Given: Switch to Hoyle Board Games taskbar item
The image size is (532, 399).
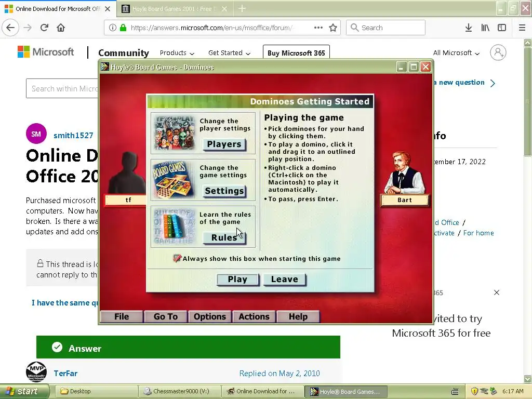Looking at the screenshot, I should tap(345, 391).
